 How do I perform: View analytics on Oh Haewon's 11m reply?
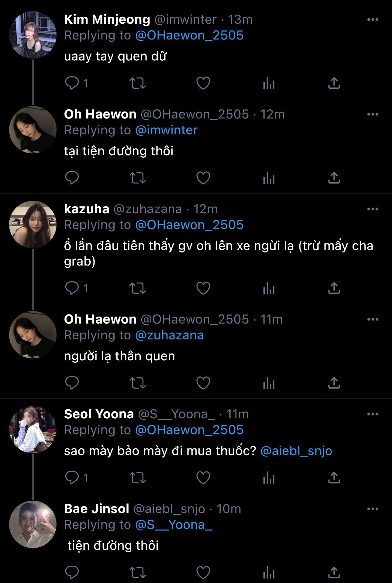tap(269, 383)
